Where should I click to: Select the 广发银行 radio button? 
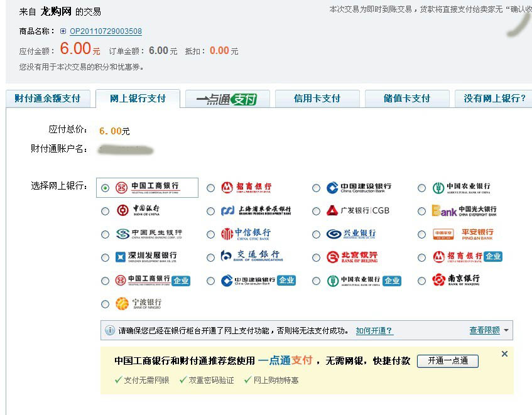(x=316, y=211)
